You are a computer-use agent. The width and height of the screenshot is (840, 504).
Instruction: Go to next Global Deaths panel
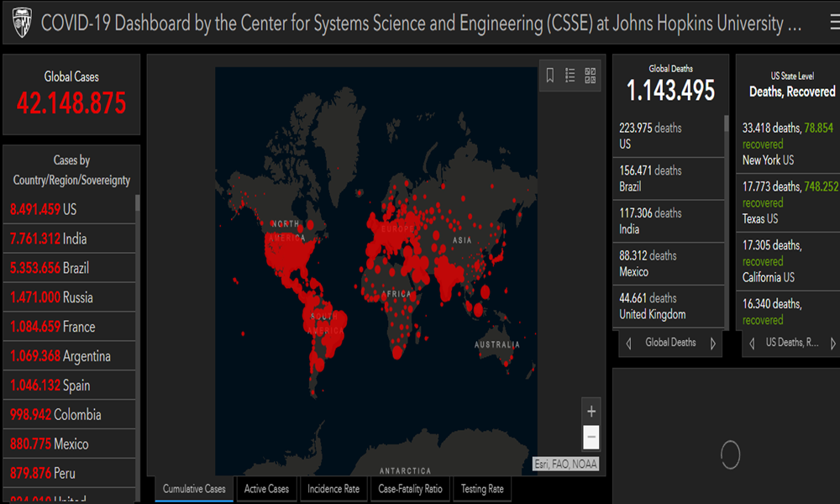[713, 344]
